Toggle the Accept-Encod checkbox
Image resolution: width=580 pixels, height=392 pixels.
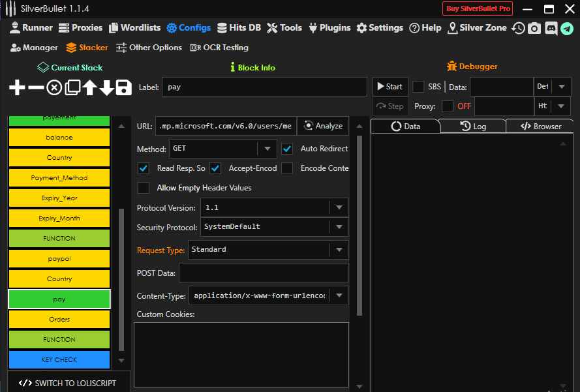215,169
